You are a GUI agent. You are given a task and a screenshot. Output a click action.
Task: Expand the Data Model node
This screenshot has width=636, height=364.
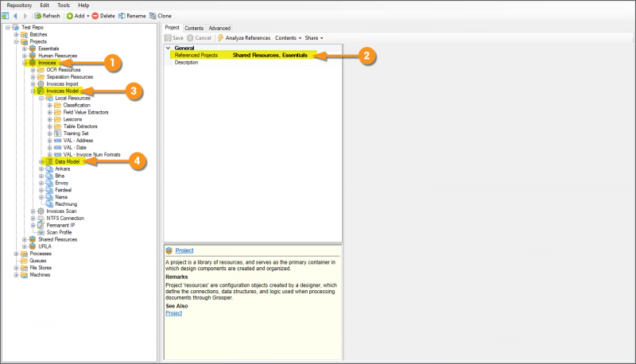point(41,161)
